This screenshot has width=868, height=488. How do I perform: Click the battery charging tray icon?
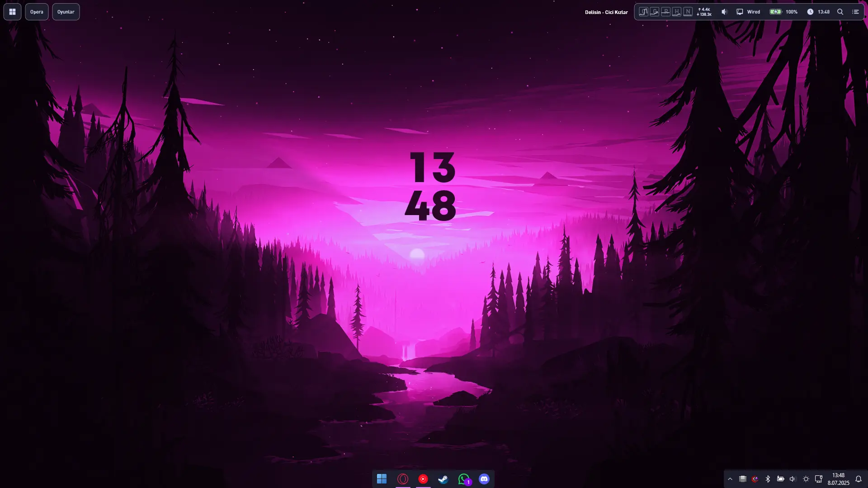pos(780,479)
